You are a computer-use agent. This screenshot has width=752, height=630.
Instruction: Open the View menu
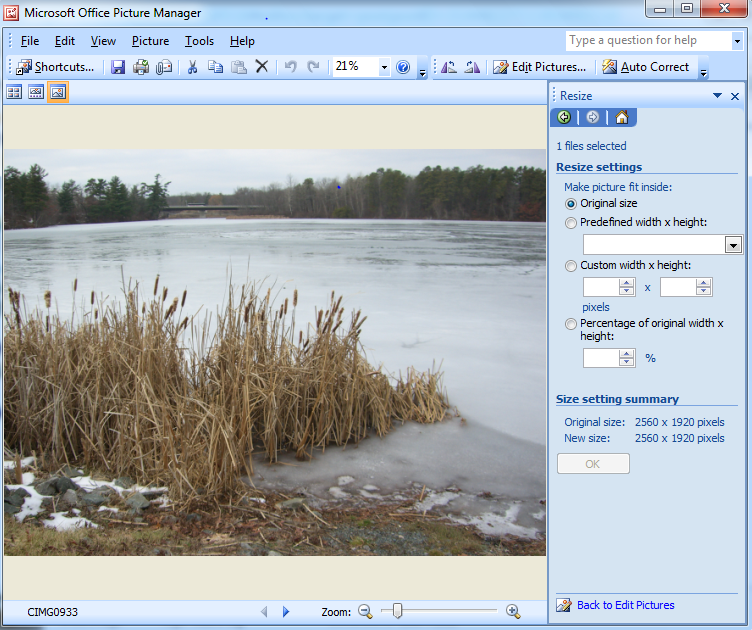coord(103,41)
